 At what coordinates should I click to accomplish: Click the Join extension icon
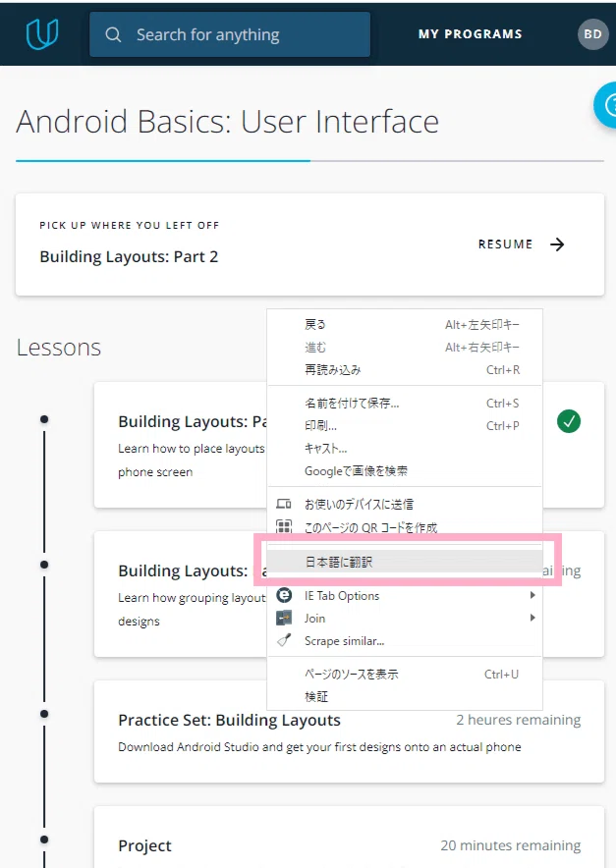[x=284, y=618]
